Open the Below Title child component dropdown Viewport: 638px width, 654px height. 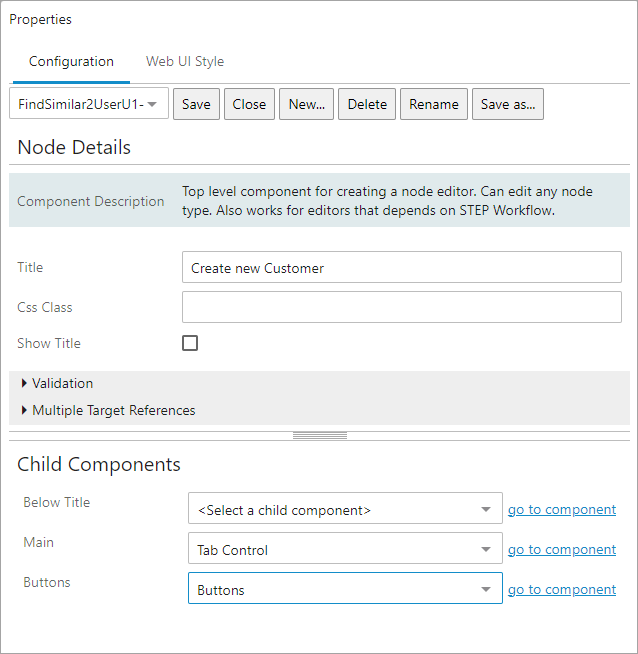(x=345, y=508)
